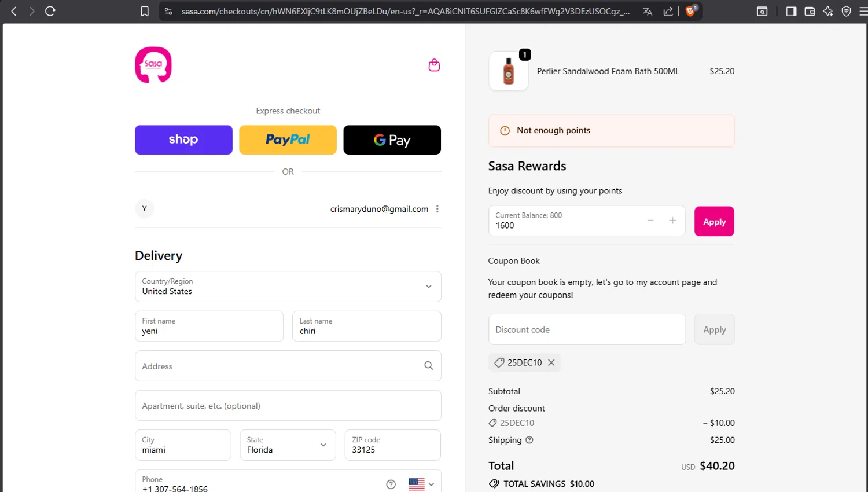This screenshot has width=868, height=492.
Task: Open the Country/Region dropdown
Action: [288, 287]
